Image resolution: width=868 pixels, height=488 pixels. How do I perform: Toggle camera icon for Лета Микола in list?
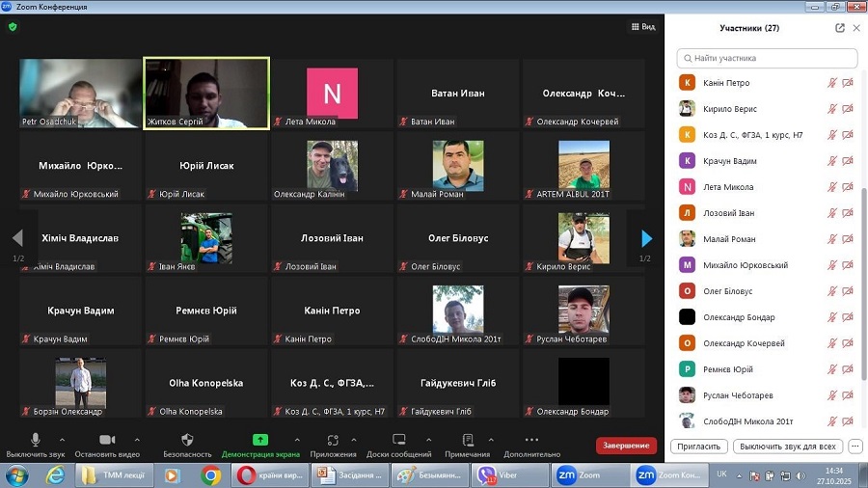pyautogui.click(x=848, y=187)
